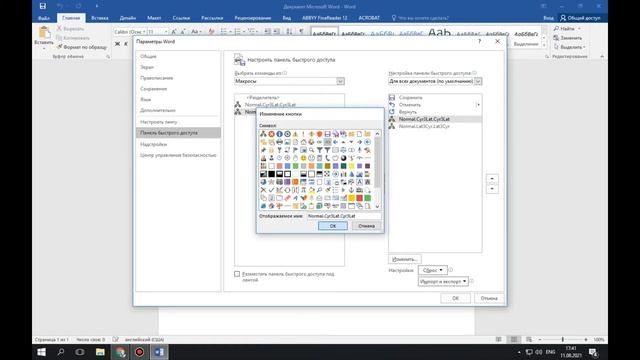The image size is (640, 360).
Task: Confirm OK in the 'Изменение кнопки' dialog
Action: tap(333, 226)
